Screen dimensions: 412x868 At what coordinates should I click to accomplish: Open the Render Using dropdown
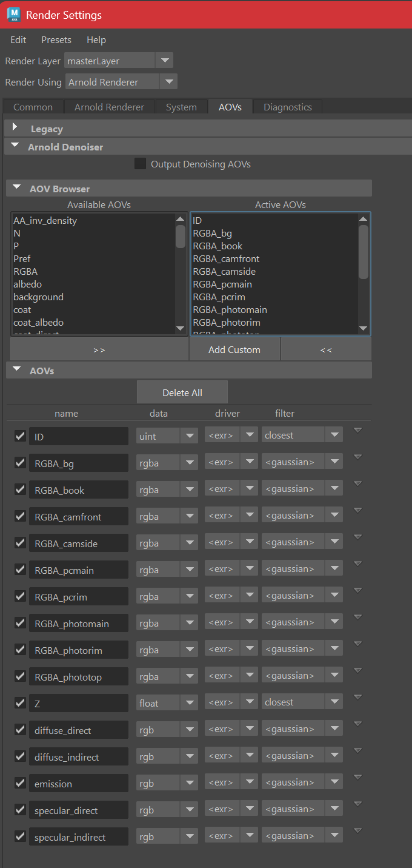tap(121, 82)
